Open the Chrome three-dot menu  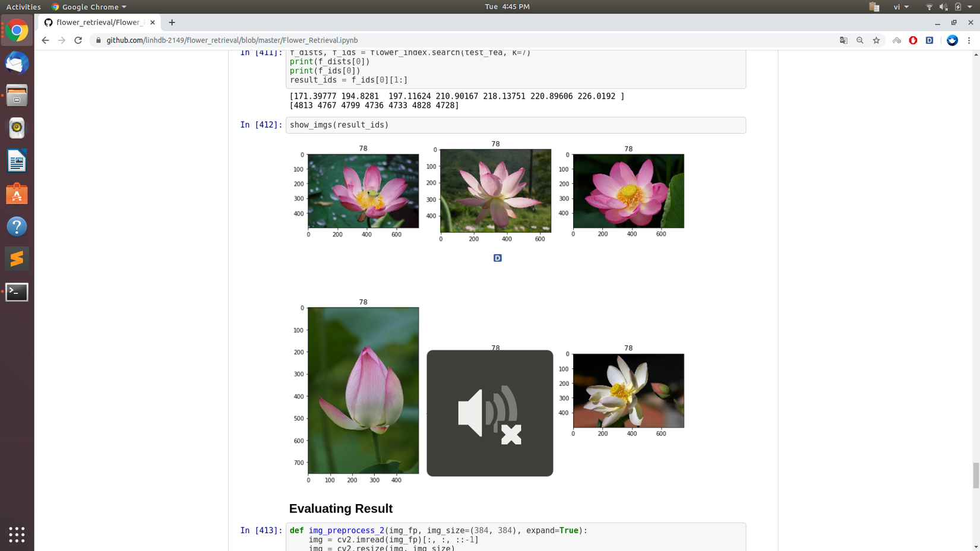[x=969, y=40]
